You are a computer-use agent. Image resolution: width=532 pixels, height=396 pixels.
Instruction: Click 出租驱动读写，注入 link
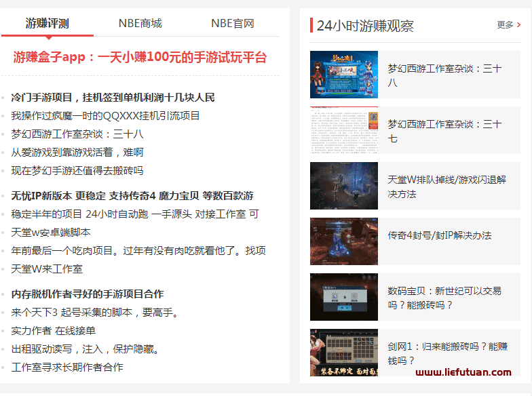(x=85, y=350)
